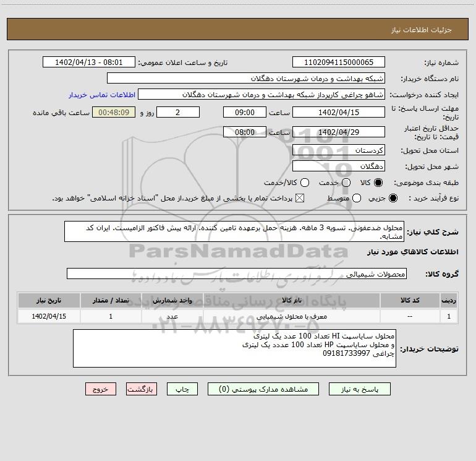The height and width of the screenshot is (461, 476).
Task: Click the remaining days field showing 2
Action: [178, 112]
